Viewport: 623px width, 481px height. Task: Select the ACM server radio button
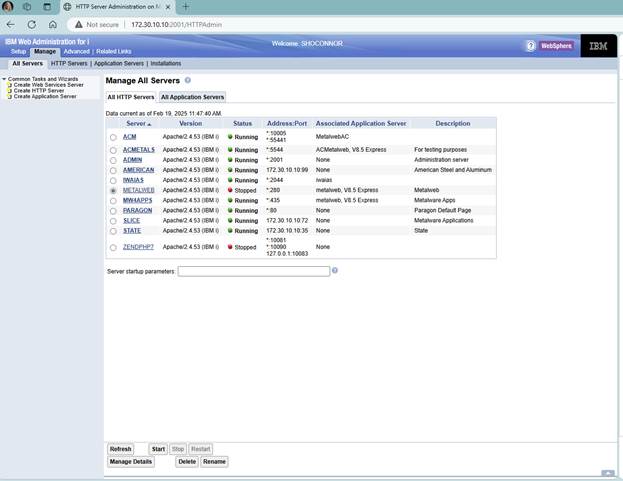(113, 137)
